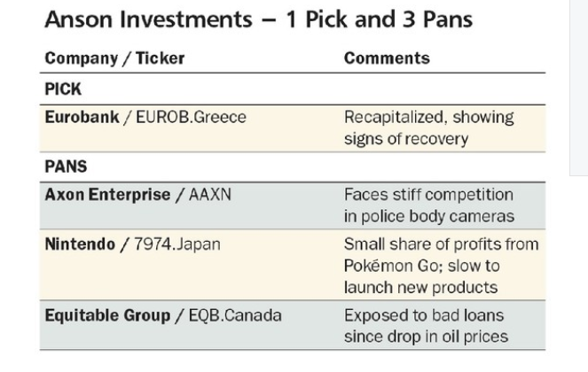The width and height of the screenshot is (588, 372).
Task: Select the 'Faces stiff competition' comment text
Action: click(428, 195)
